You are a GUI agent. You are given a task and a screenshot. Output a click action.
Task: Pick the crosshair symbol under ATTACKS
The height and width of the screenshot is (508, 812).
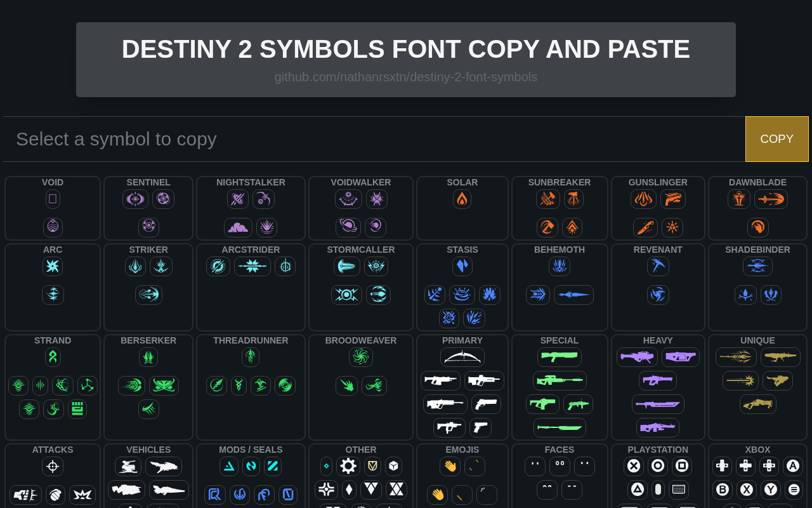click(x=53, y=467)
